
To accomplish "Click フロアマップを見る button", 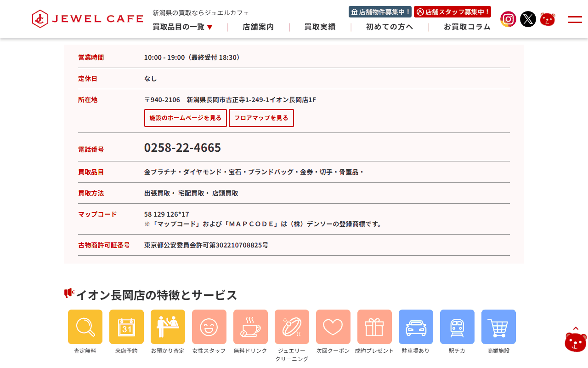I will click(261, 118).
